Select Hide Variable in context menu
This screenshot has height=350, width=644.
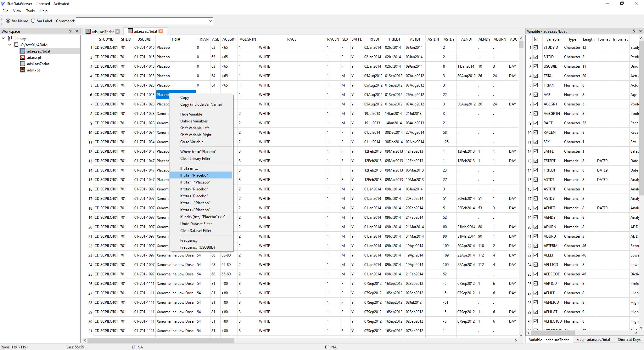[x=201, y=114]
